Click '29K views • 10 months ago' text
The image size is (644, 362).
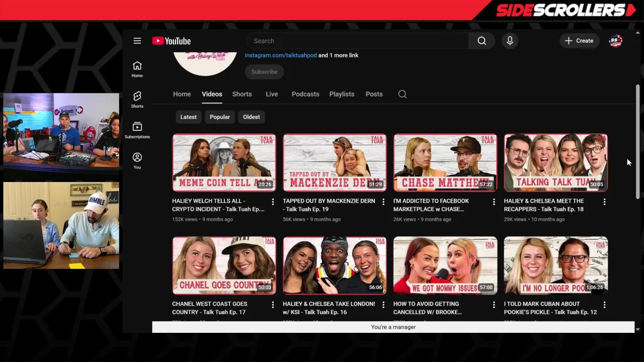[534, 219]
